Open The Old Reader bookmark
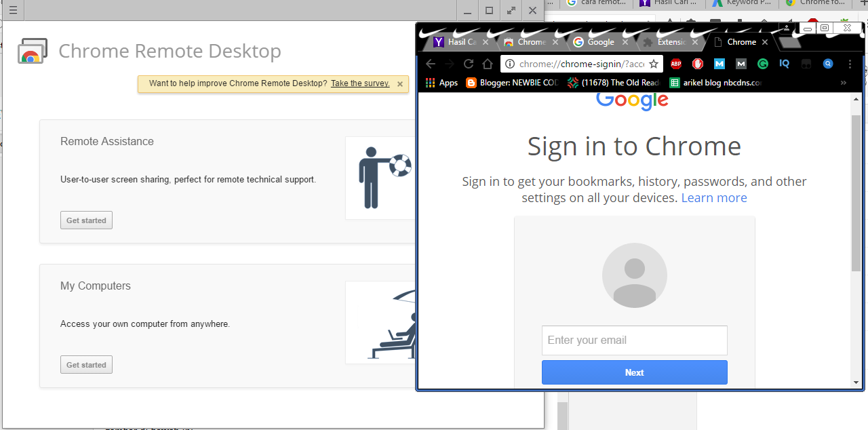Screen dimensions: 868x430 pos(614,83)
